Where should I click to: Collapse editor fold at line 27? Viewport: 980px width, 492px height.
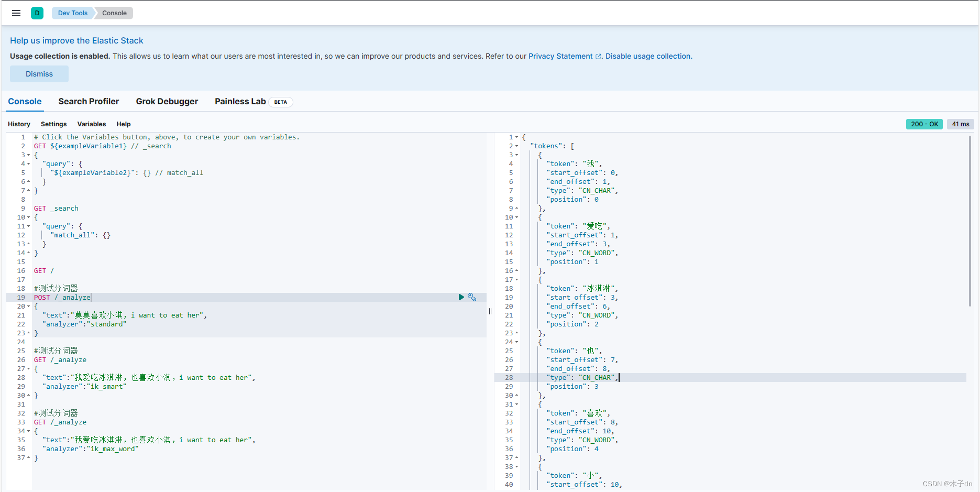point(28,369)
